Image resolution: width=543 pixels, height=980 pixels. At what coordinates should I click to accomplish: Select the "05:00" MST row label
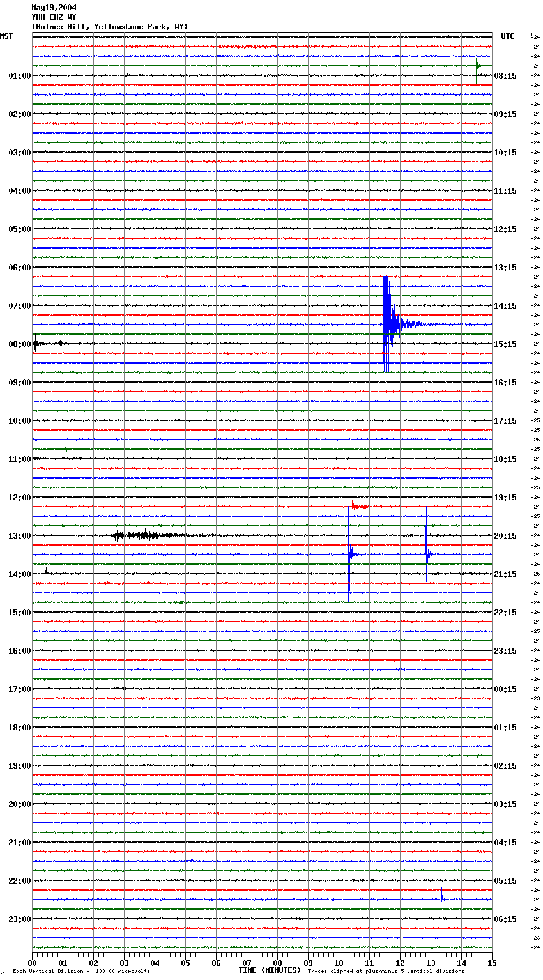coord(20,229)
